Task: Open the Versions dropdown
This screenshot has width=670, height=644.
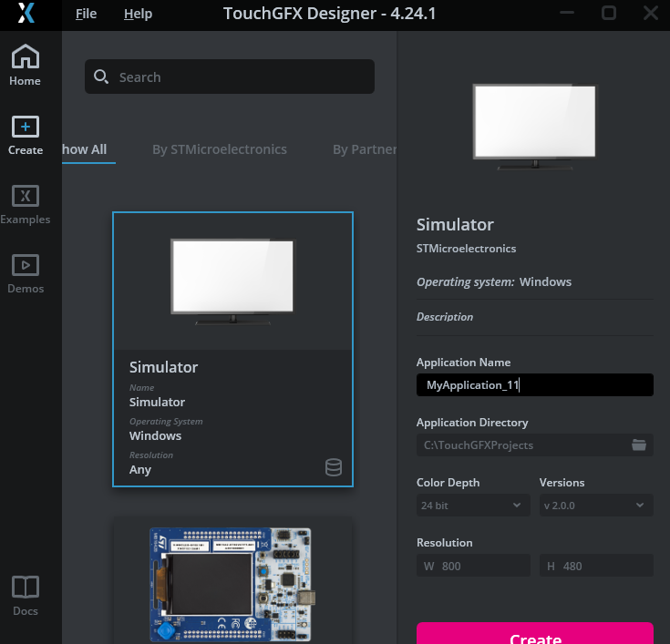Action: (x=596, y=506)
